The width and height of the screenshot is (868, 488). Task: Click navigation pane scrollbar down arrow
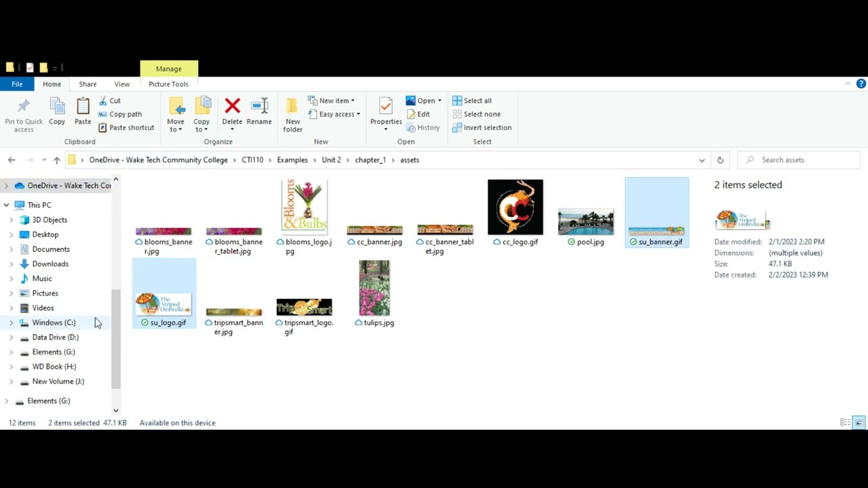115,410
